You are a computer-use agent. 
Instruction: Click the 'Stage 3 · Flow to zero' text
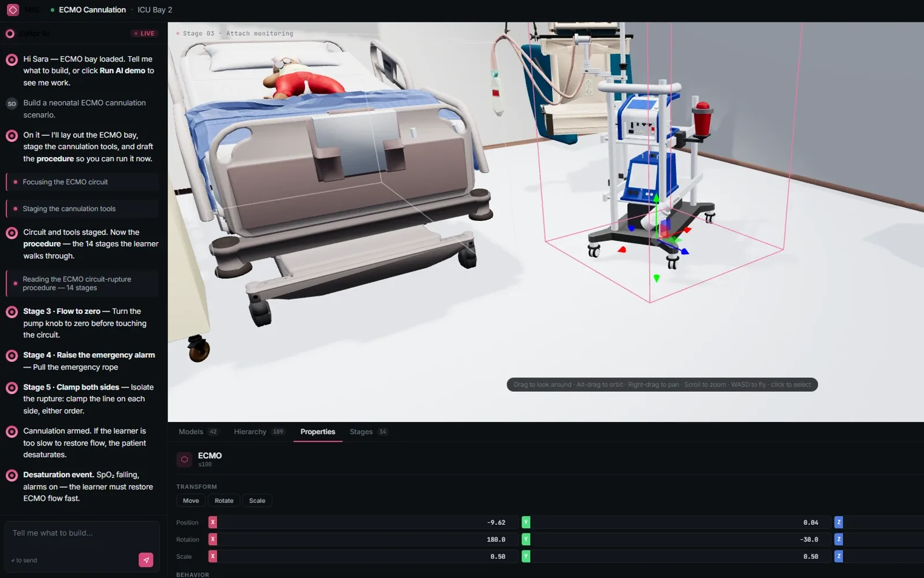tap(62, 311)
